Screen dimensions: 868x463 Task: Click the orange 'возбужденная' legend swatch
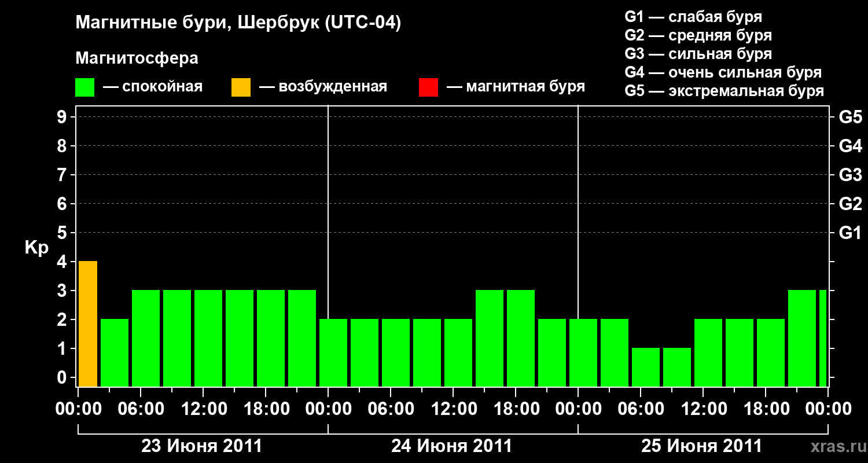click(241, 87)
